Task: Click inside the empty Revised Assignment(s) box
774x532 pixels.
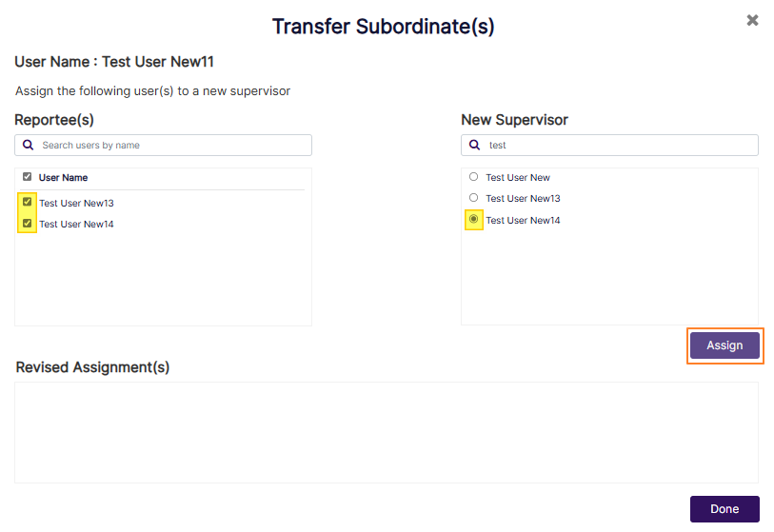Action: coord(386,432)
